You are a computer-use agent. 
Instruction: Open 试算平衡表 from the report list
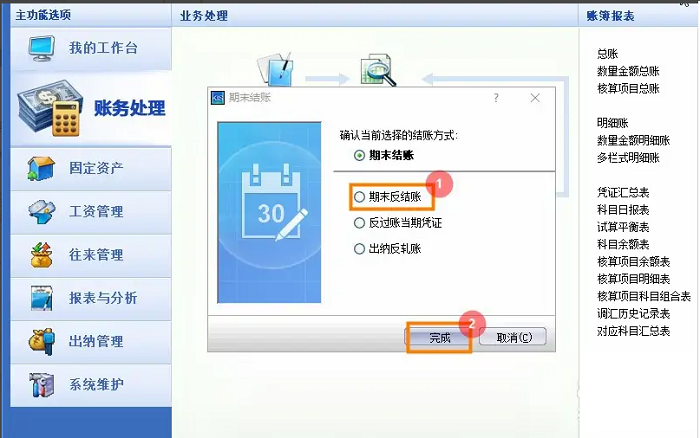622,227
